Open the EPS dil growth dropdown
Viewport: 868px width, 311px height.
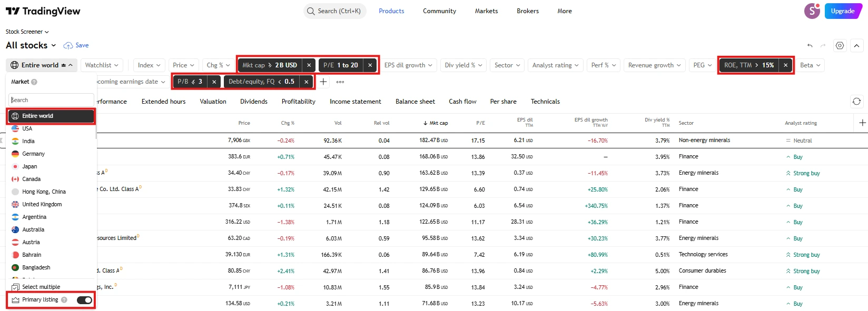408,65
